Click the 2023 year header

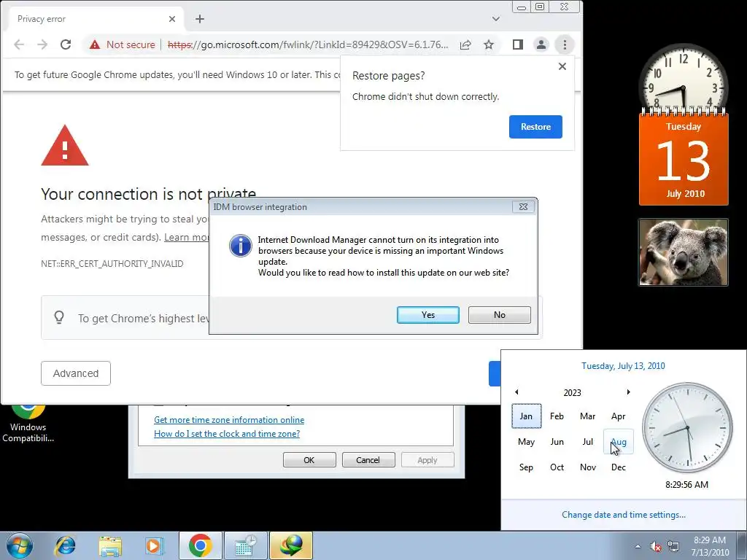tap(572, 393)
